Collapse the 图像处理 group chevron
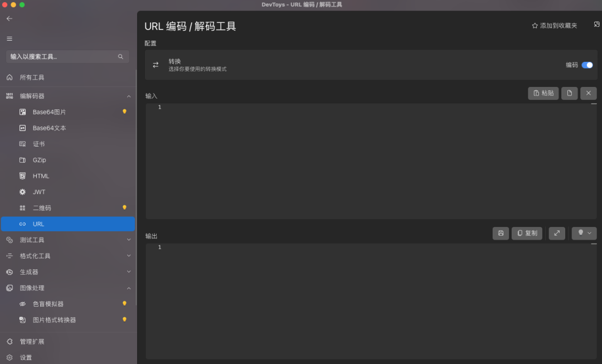 point(129,288)
